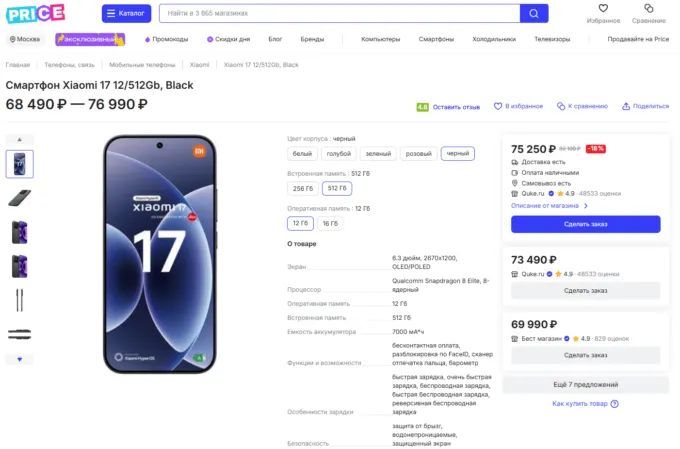Click Сделать заказ for 73 490 ₽
This screenshot has width=680, height=449.
pyautogui.click(x=585, y=291)
